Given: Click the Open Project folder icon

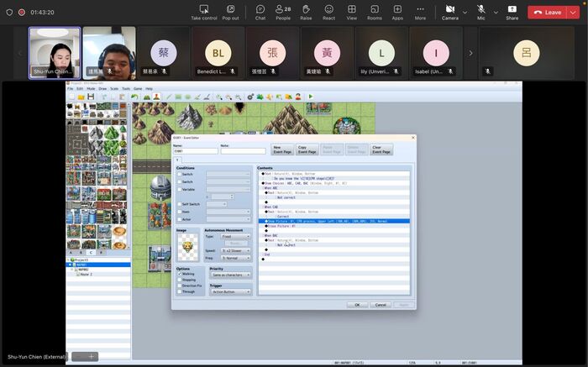Looking at the screenshot, I should pos(81,97).
